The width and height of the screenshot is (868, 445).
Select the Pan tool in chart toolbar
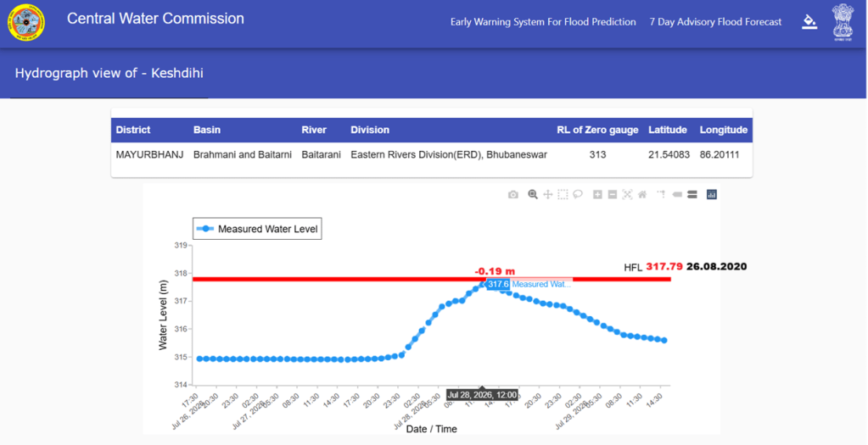click(x=547, y=194)
